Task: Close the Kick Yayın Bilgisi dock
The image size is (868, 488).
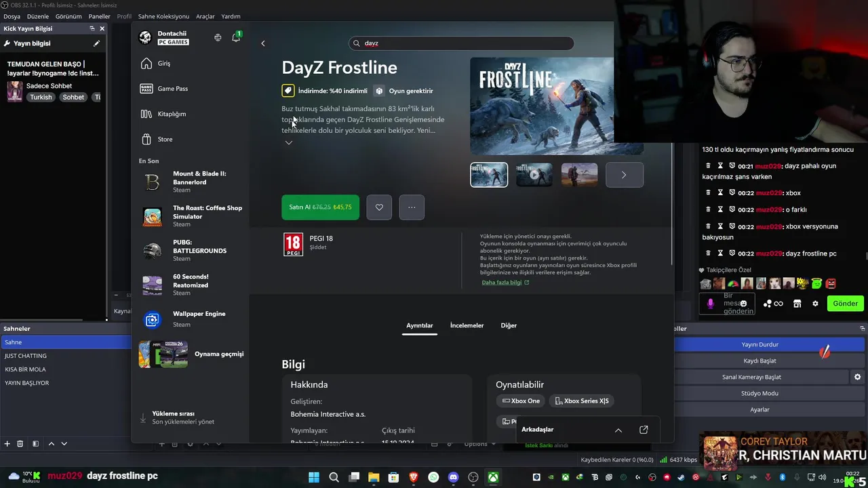Action: click(102, 28)
